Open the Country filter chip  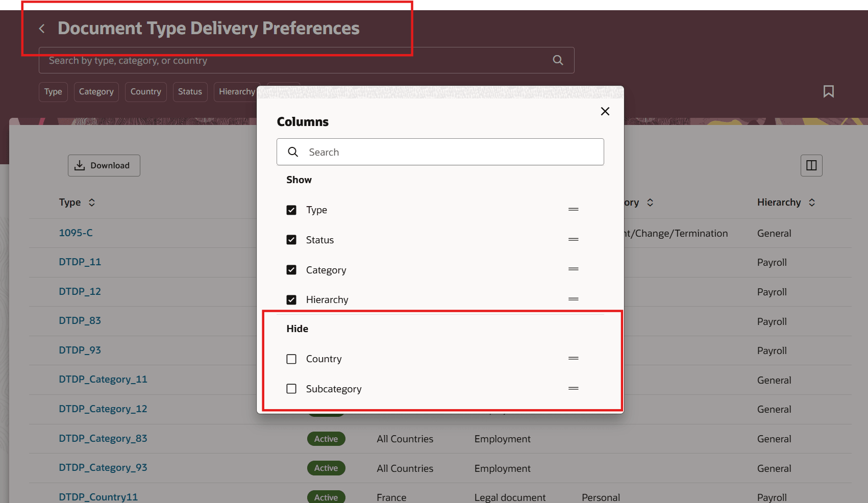[146, 92]
